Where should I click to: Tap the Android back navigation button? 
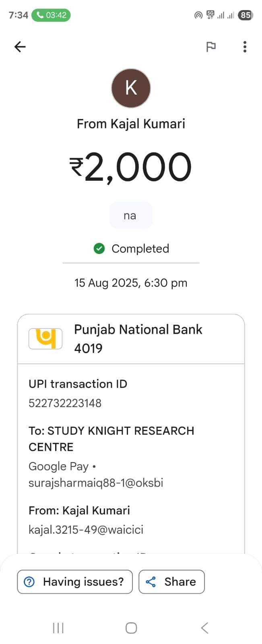(x=204, y=628)
